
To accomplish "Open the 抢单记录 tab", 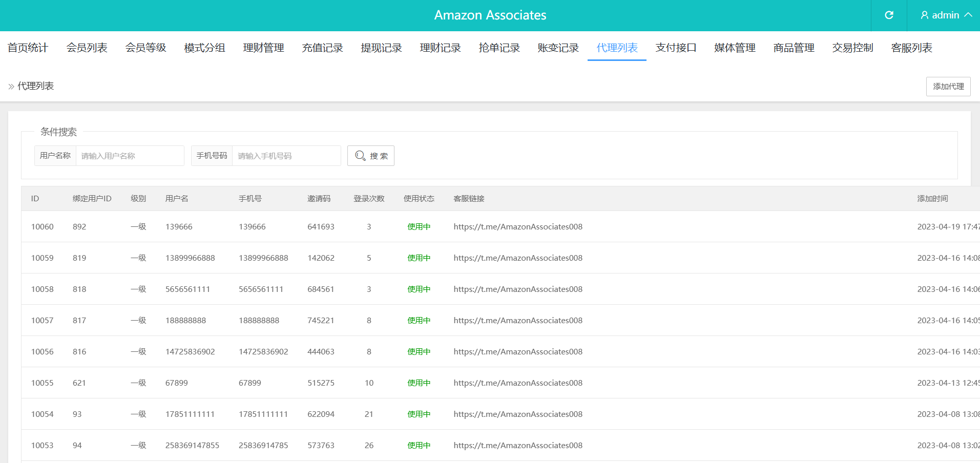I will [499, 48].
